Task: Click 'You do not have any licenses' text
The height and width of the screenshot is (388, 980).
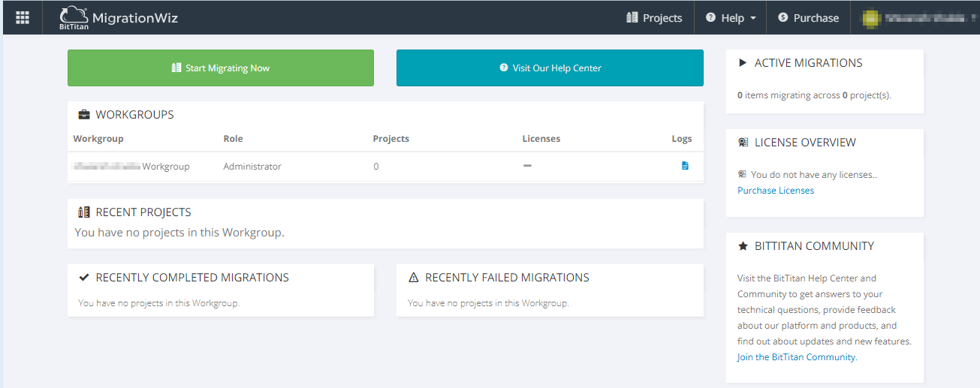Action: (814, 174)
